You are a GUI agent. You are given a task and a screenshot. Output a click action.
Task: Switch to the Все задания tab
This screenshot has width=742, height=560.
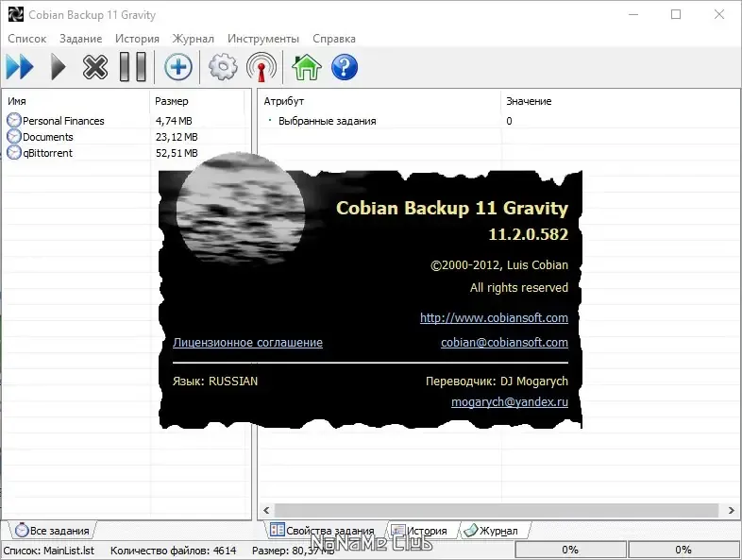52,531
